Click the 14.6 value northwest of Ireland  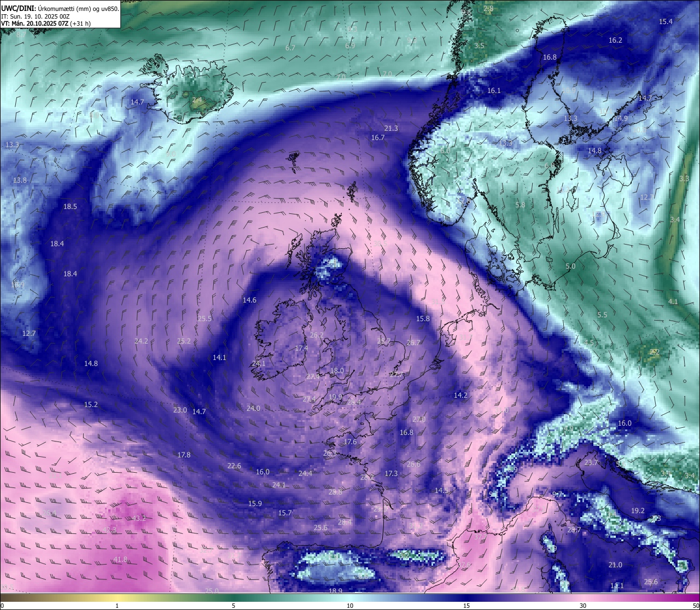[x=249, y=300]
